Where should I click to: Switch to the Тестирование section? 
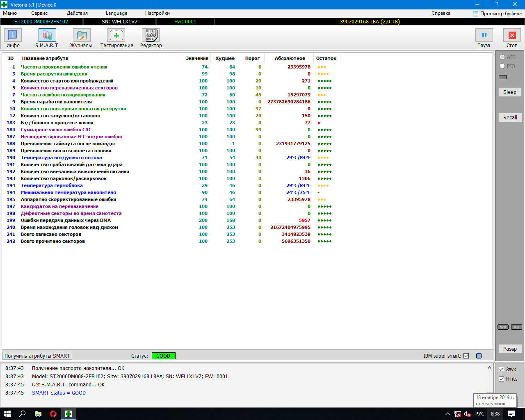pos(116,36)
